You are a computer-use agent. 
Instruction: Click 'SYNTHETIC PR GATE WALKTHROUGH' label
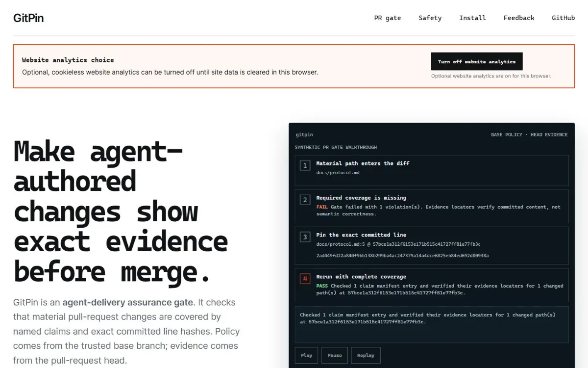[336, 147]
